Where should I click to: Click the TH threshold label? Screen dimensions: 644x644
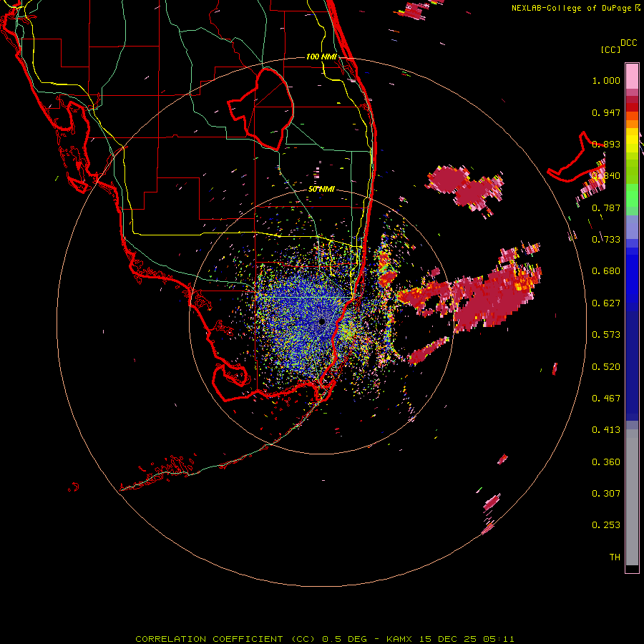coord(615,557)
